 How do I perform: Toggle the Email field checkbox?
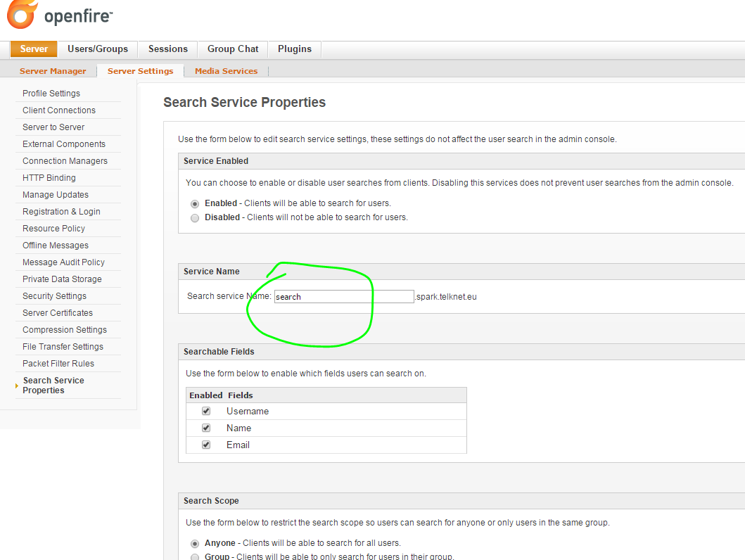[x=206, y=445]
